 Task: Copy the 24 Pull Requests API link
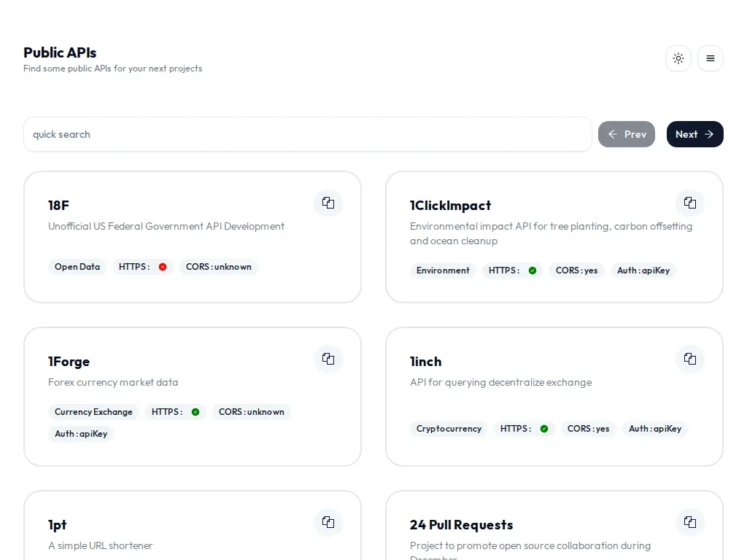point(690,522)
